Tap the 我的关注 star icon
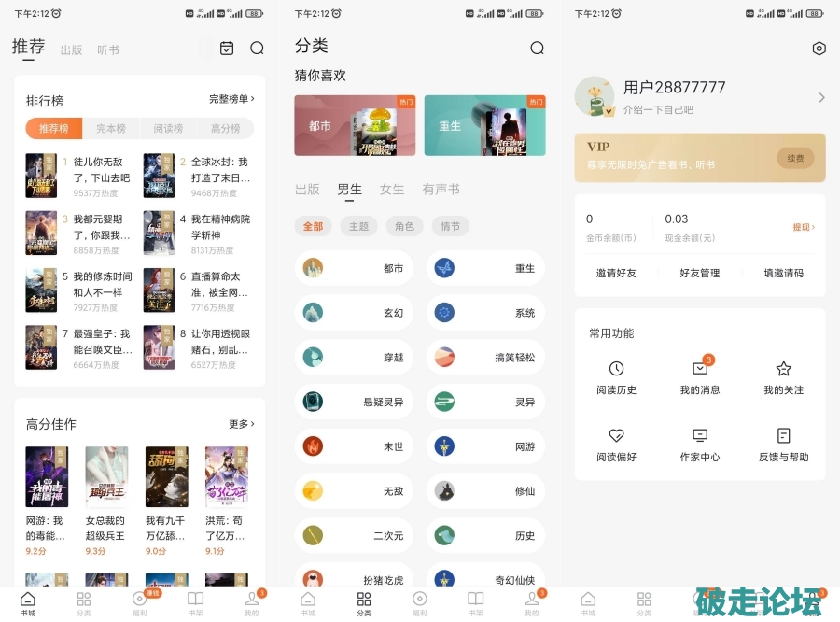 pyautogui.click(x=783, y=370)
